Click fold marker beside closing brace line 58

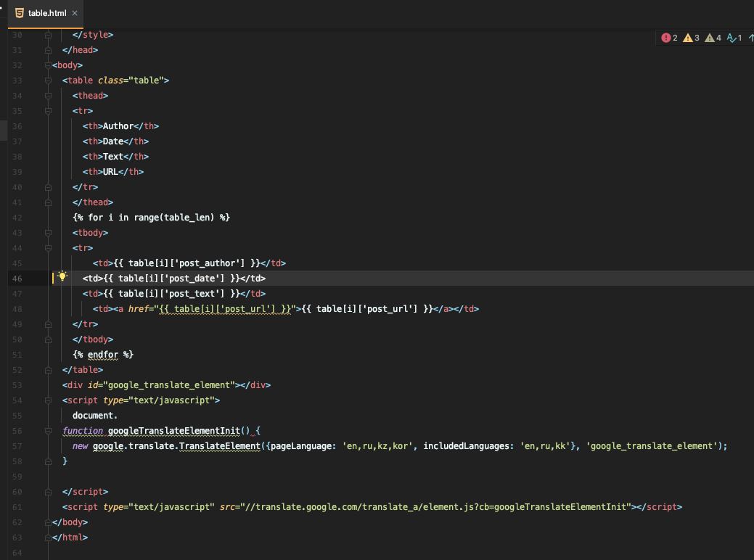[x=48, y=461]
